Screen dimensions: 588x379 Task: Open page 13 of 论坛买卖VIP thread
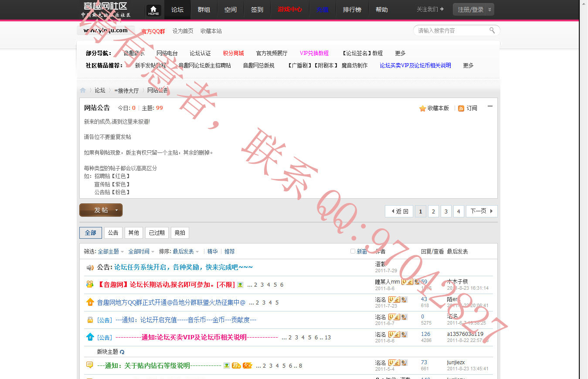tap(328, 337)
